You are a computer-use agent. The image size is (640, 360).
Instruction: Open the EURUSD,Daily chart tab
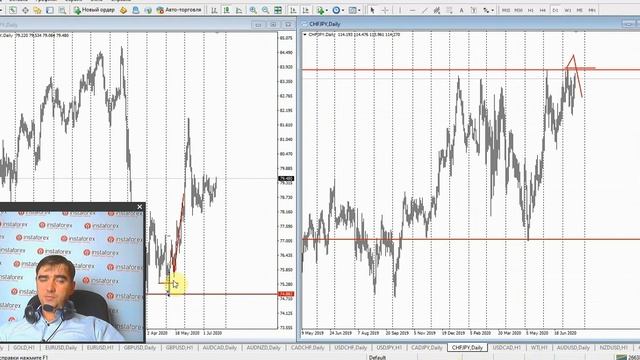[x=61, y=348]
